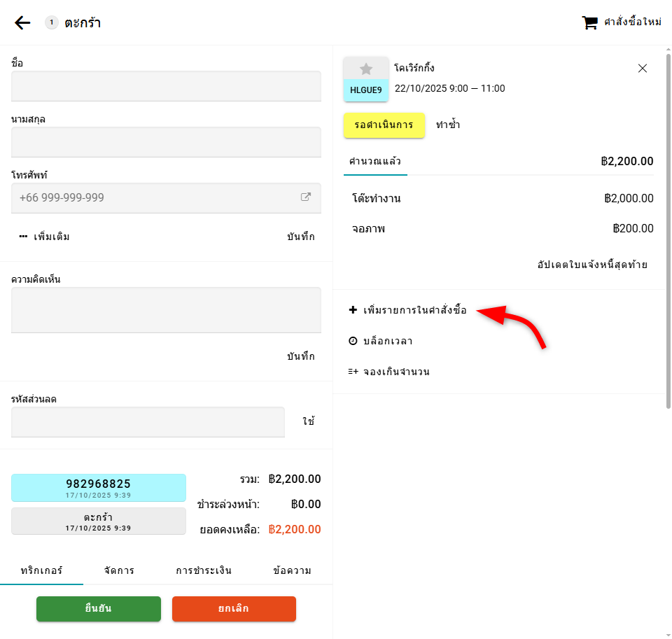Switch to the การชำระเงิน tab
This screenshot has height=639, width=672.
[x=204, y=570]
